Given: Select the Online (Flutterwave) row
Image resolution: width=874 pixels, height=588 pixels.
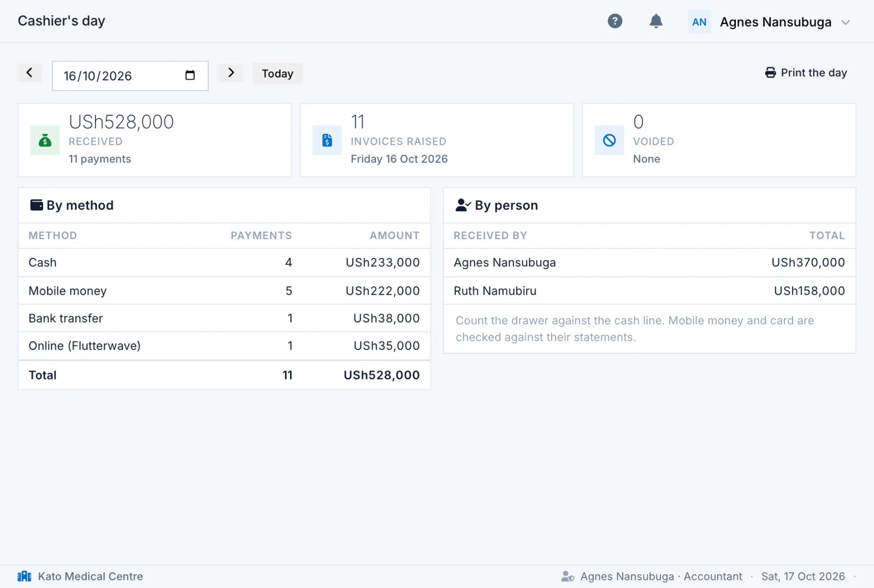Looking at the screenshot, I should click(224, 346).
